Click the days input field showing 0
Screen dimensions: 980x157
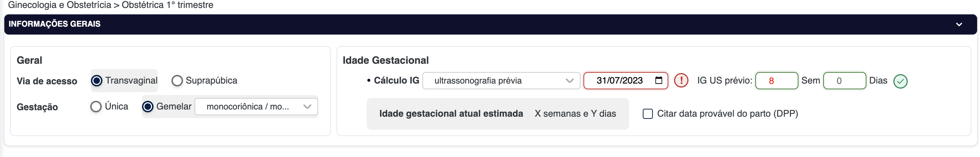point(844,81)
